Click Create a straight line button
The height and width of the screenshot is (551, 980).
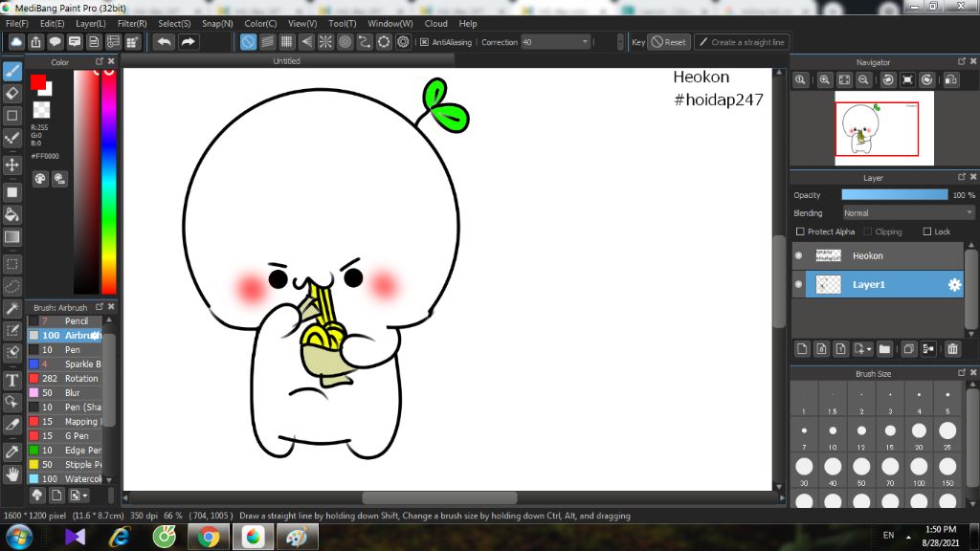click(742, 42)
